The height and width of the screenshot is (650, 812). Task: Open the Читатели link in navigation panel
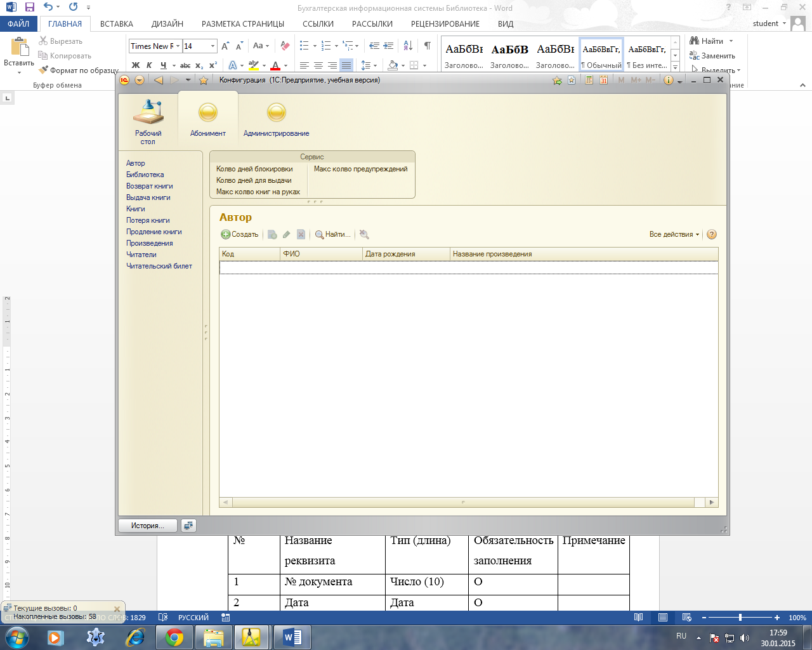point(141,255)
